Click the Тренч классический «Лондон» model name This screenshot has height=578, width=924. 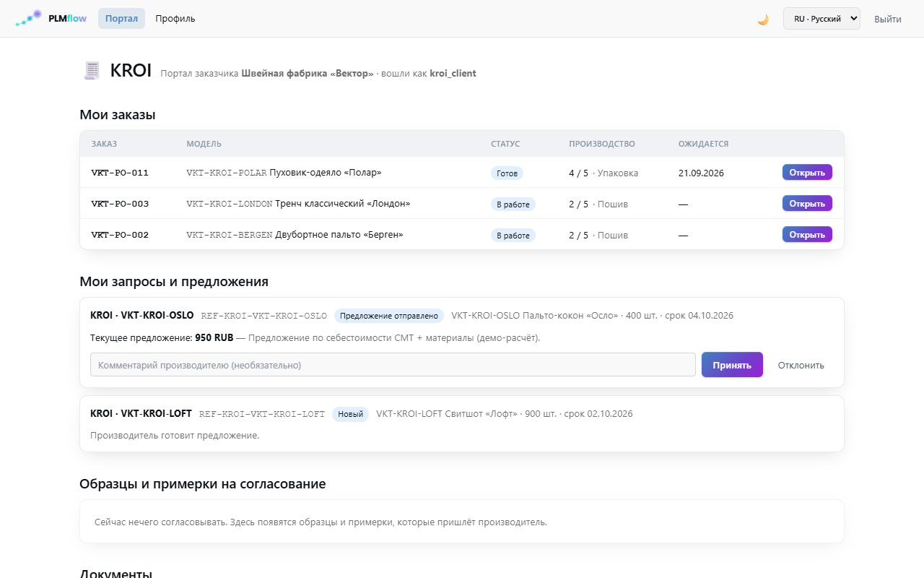342,204
